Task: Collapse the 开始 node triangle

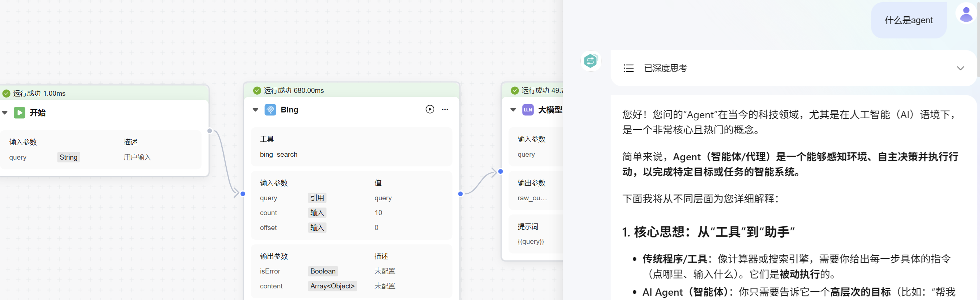Action: [5, 113]
